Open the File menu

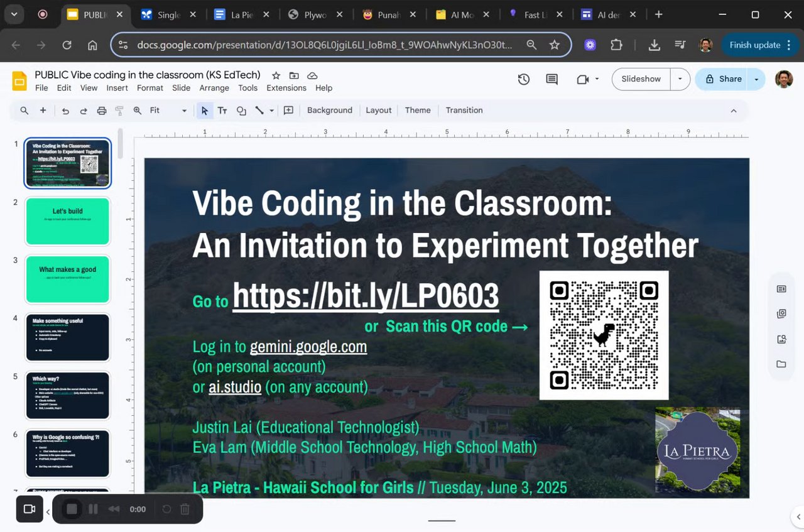pos(41,88)
